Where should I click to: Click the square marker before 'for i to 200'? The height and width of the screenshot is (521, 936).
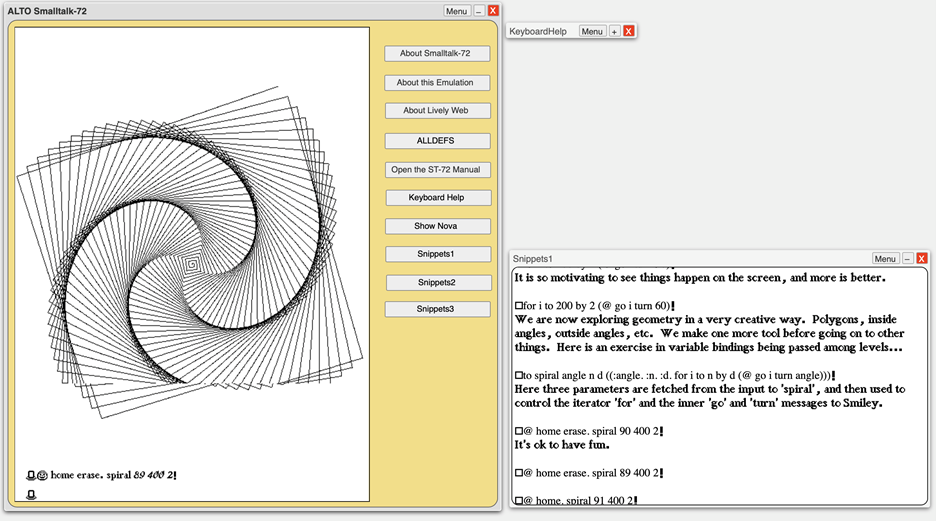click(x=518, y=304)
